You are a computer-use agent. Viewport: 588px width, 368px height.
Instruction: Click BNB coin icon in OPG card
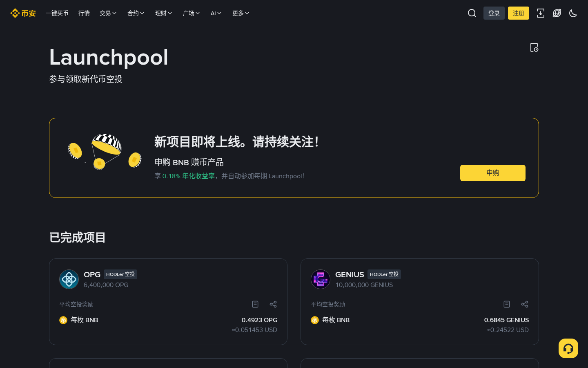point(63,320)
